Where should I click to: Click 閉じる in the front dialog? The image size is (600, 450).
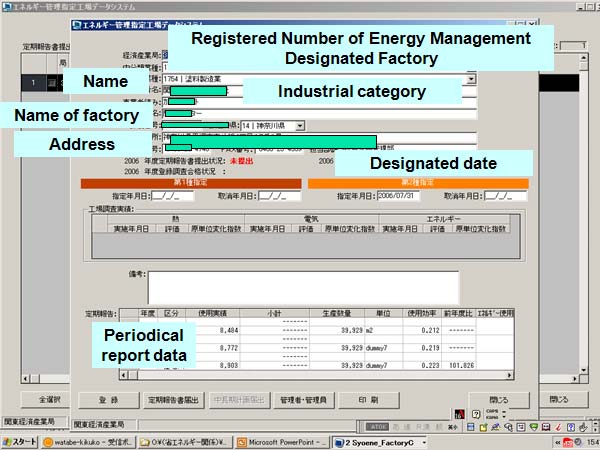499,400
